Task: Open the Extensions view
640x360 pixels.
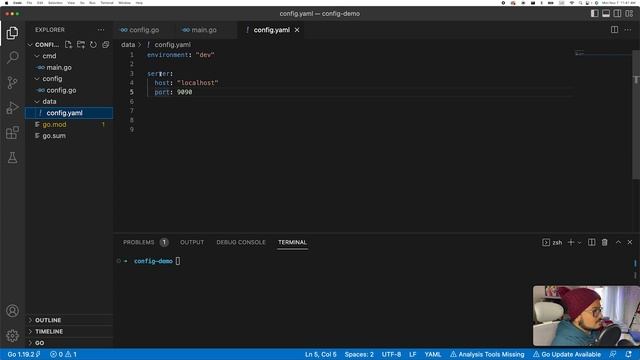Action: [x=12, y=133]
